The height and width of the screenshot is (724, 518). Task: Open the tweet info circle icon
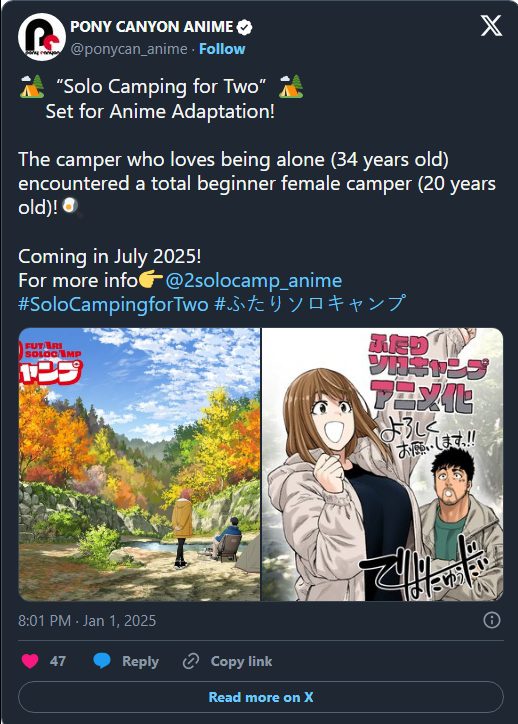(x=492, y=620)
